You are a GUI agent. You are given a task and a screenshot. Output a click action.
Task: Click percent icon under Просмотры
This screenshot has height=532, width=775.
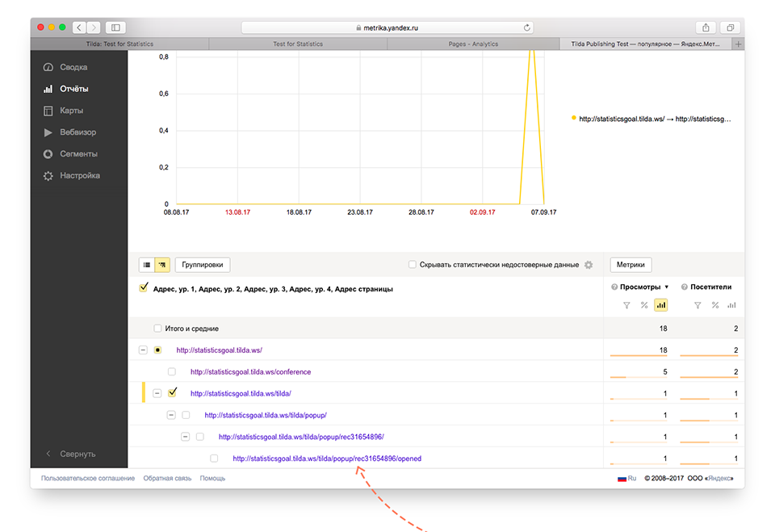(x=644, y=305)
